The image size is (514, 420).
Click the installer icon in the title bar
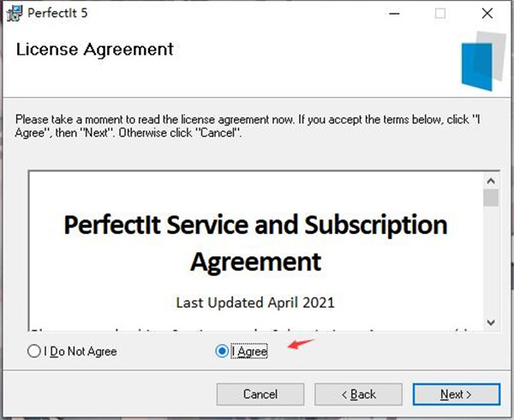(x=13, y=13)
